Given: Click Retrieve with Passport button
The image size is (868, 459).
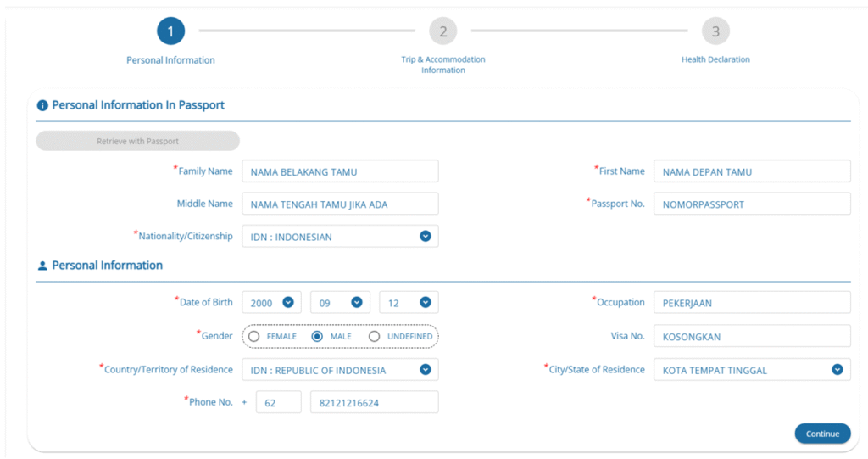Looking at the screenshot, I should (138, 141).
